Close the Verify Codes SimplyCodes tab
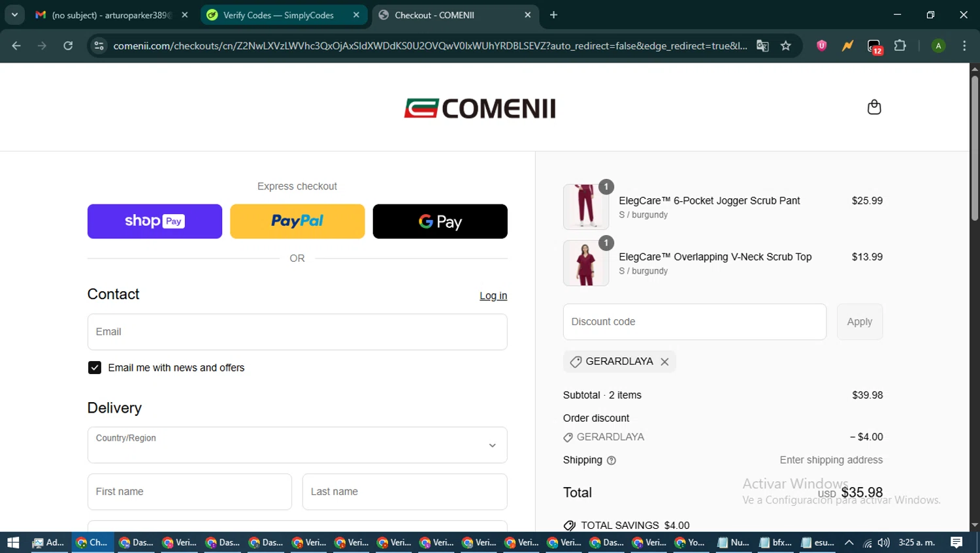980x553 pixels. coord(356,15)
